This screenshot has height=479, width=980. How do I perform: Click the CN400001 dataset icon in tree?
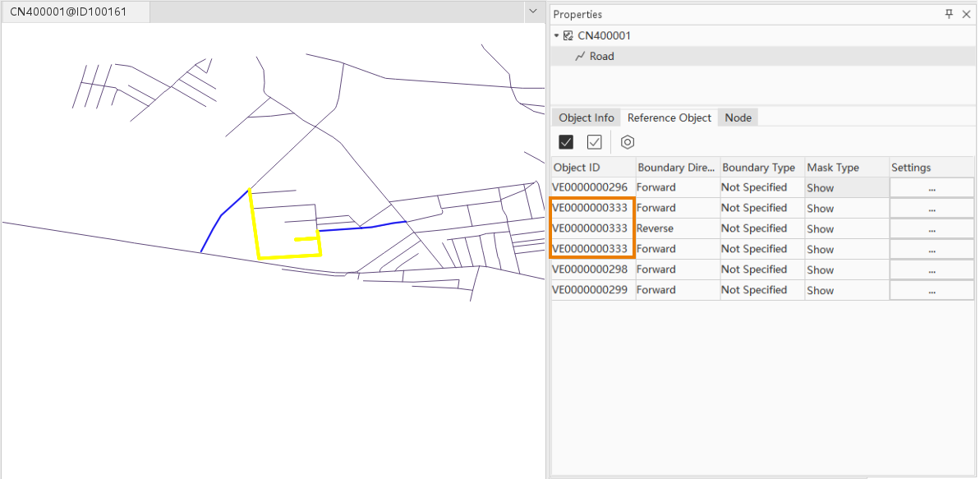[568, 36]
